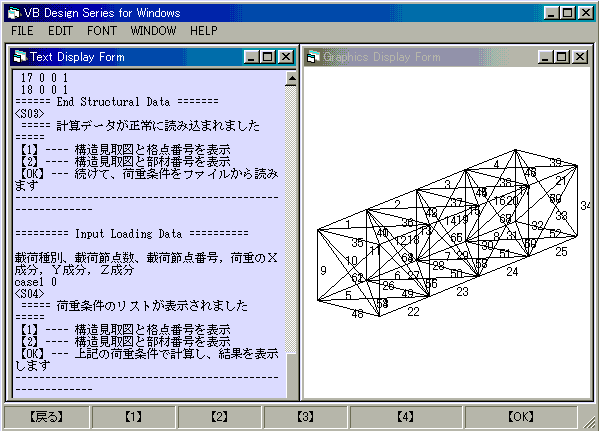Maximize the Text Display Form window
This screenshot has width=599, height=431.
pyautogui.click(x=267, y=57)
